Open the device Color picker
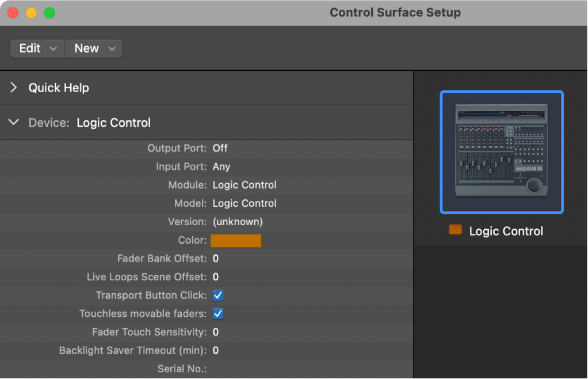The height and width of the screenshot is (379, 588). [x=236, y=240]
